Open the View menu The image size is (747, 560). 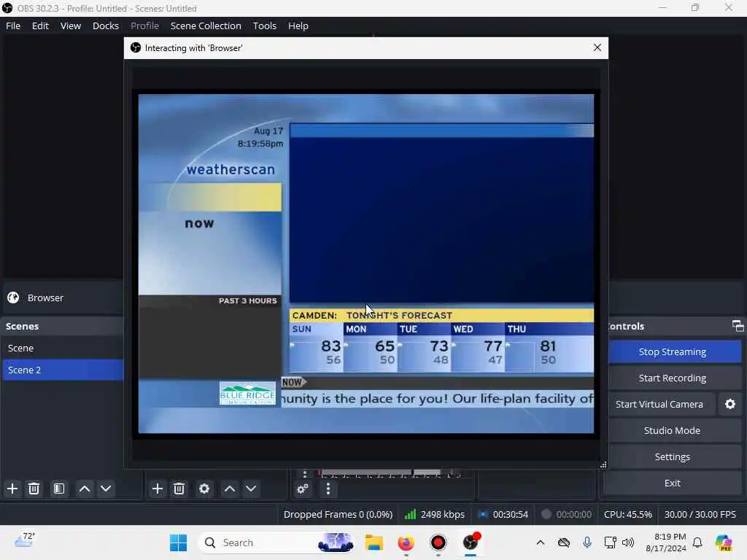pyautogui.click(x=71, y=26)
